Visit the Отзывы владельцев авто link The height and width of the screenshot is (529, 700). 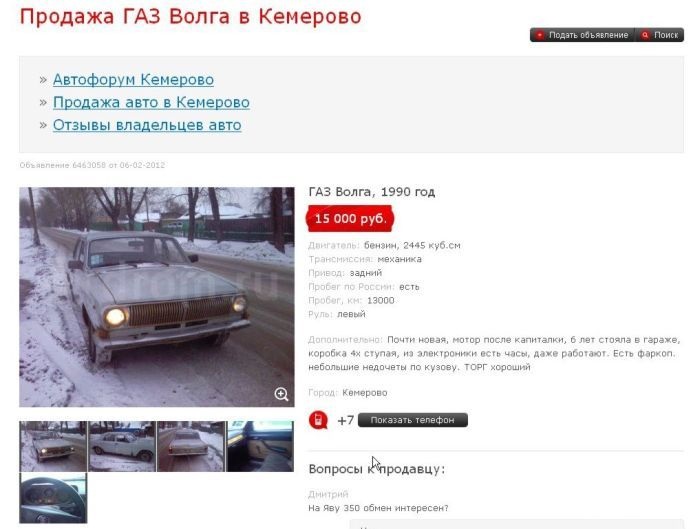point(147,125)
